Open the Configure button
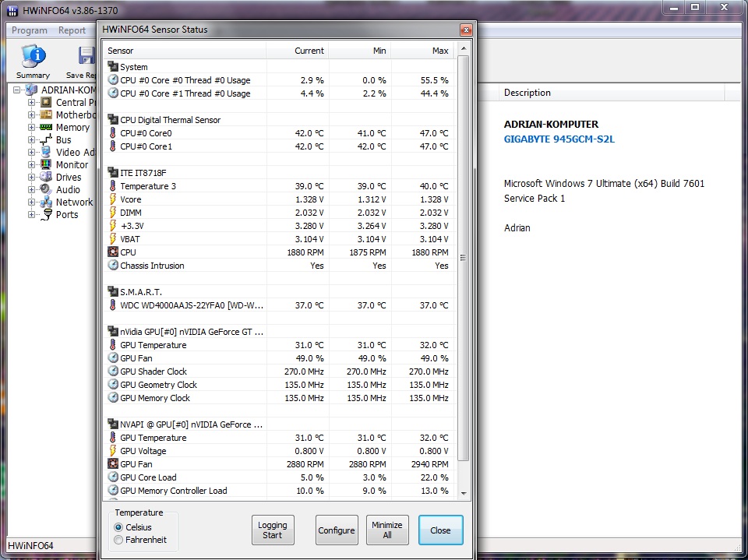The height and width of the screenshot is (560, 748). [337, 530]
